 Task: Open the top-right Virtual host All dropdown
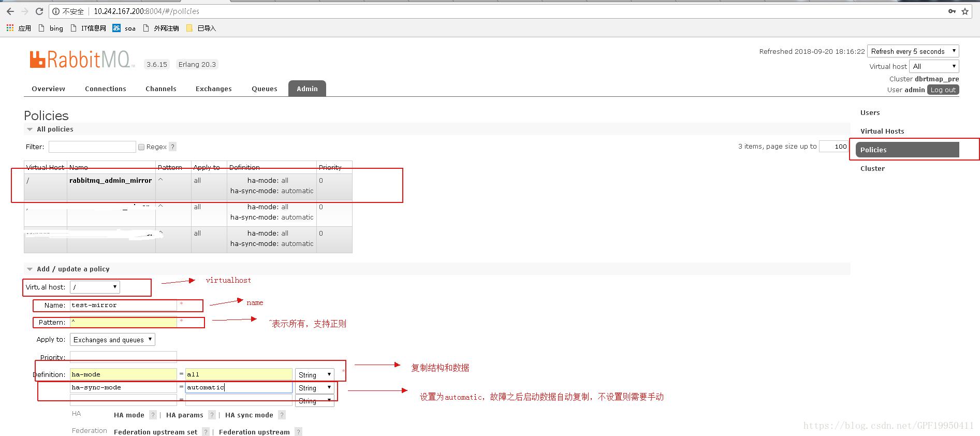(x=934, y=66)
